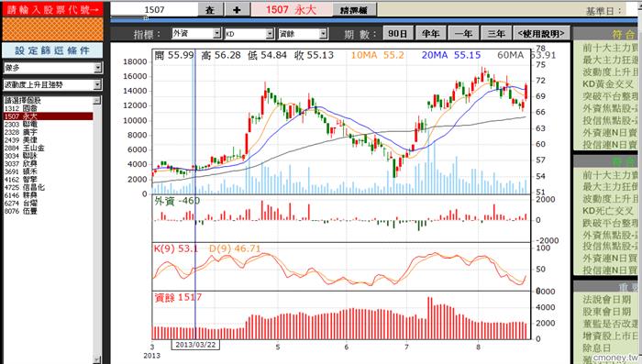
Task: Select stock 6146 in the list
Action: (49, 195)
